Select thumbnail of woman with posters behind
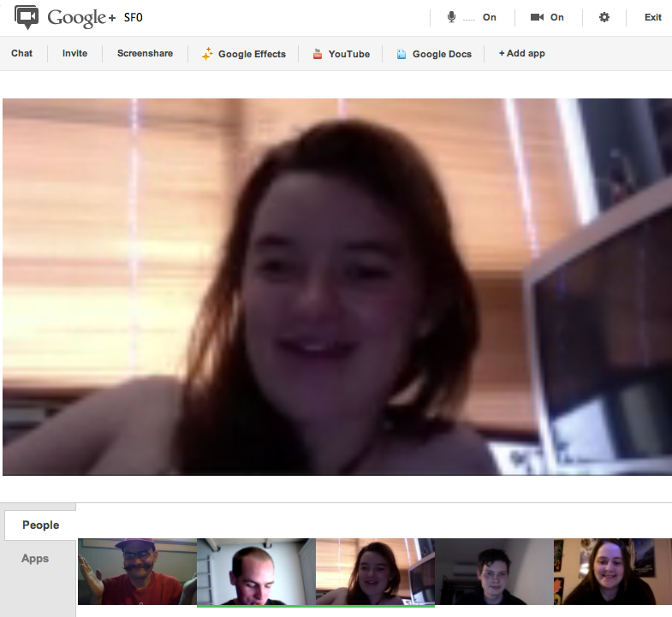The width and height of the screenshot is (672, 617). pyautogui.click(x=613, y=572)
